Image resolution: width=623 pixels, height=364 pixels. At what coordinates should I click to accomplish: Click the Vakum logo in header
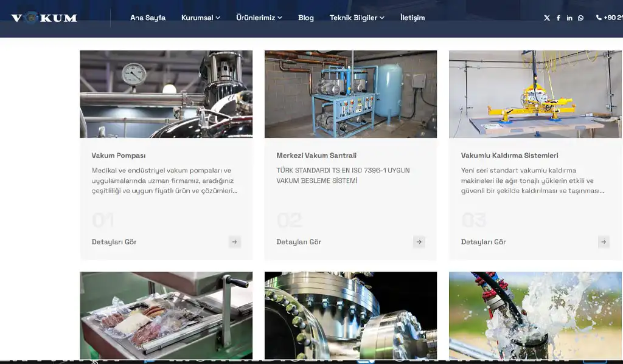(44, 18)
